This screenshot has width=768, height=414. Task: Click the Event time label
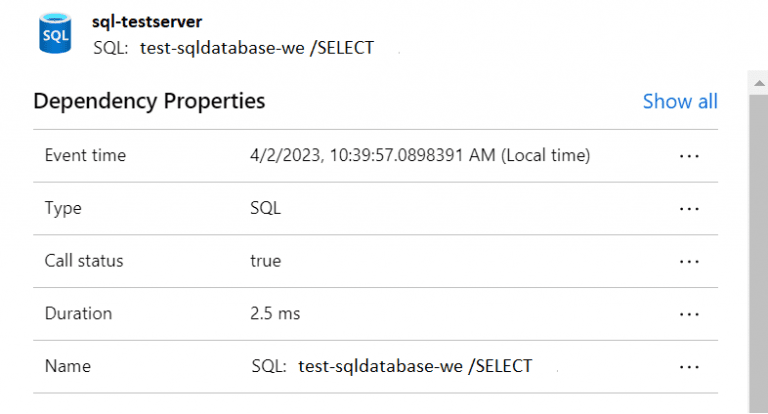85,156
